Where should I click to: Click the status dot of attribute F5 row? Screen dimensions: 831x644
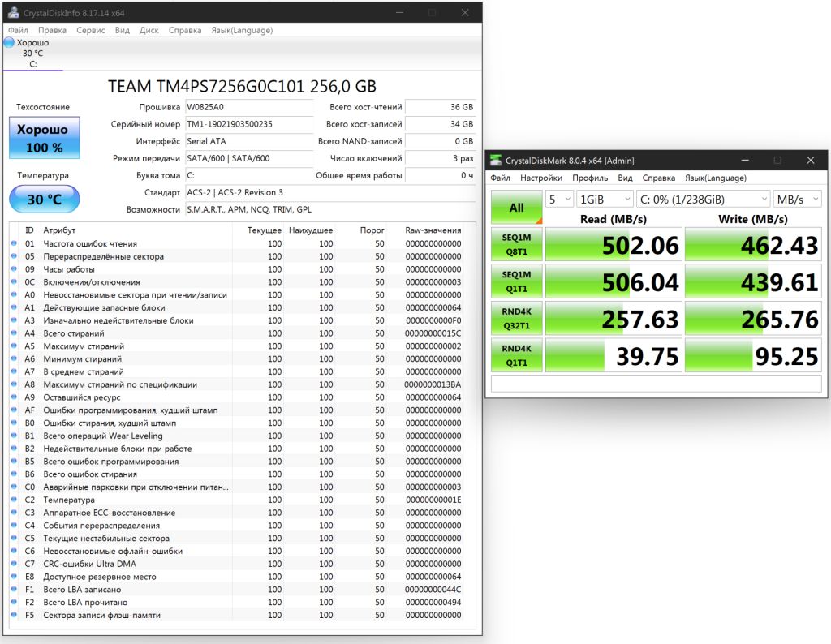[x=14, y=615]
